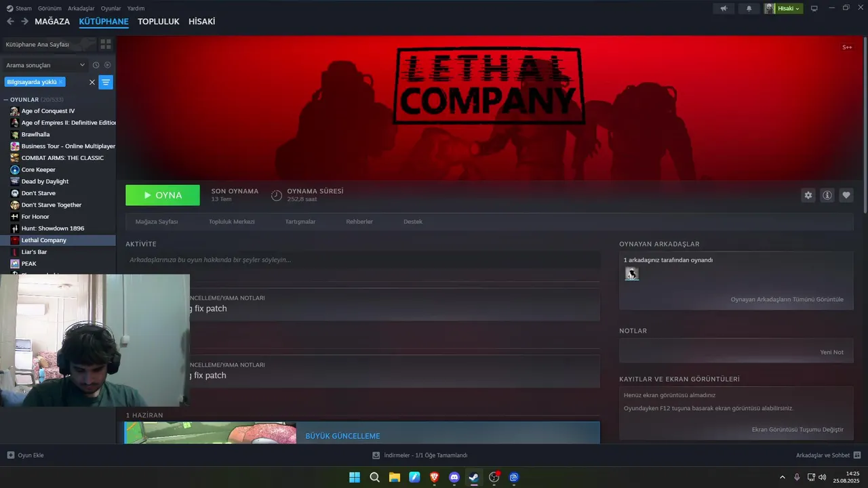
Task: Open taskbar Search
Action: [374, 477]
